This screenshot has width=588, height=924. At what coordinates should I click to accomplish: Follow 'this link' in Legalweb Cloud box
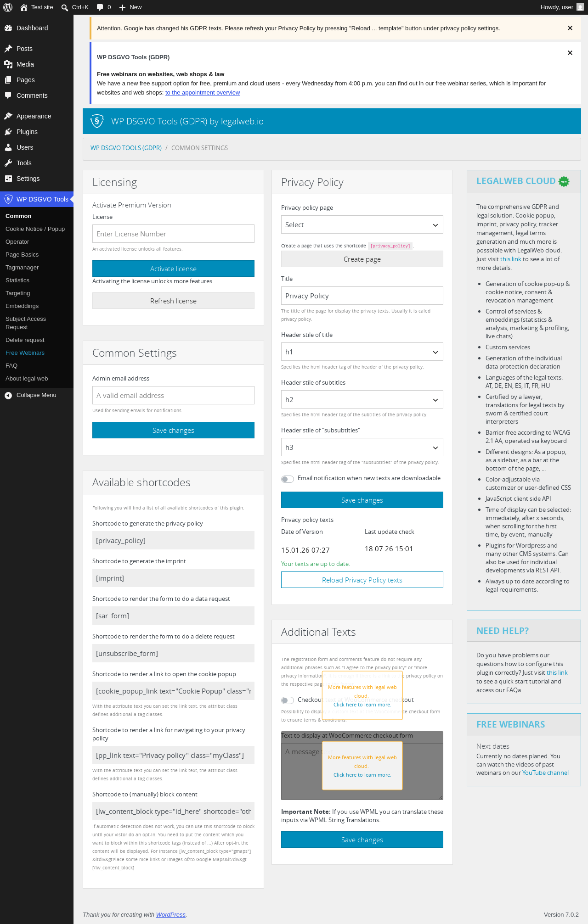click(510, 259)
